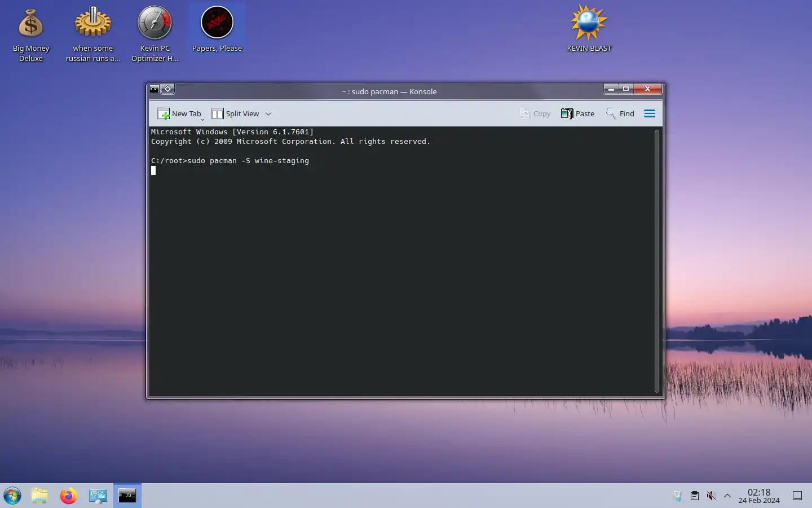The width and height of the screenshot is (812, 508).
Task: Close the Konsole window
Action: point(648,89)
